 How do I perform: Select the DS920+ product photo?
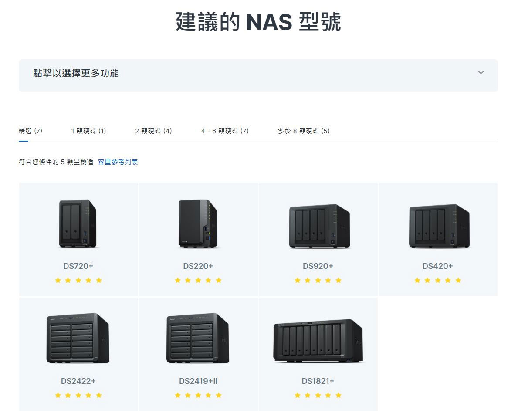318,224
